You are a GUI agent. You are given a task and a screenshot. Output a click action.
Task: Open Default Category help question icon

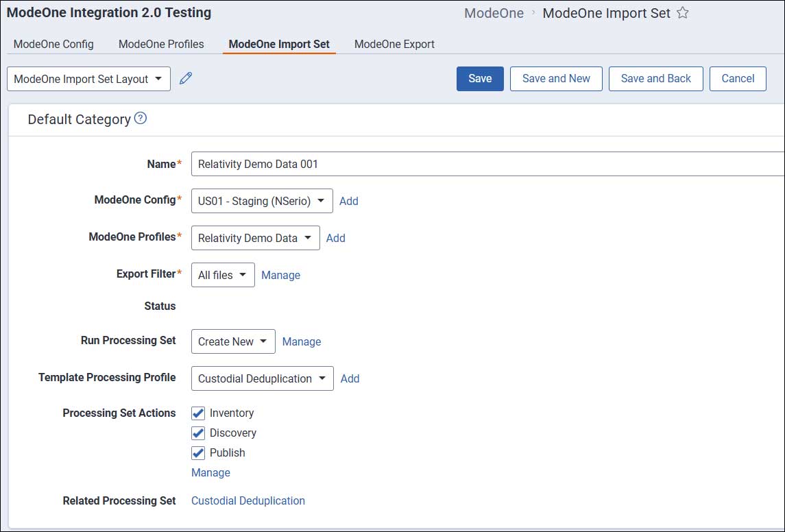click(141, 119)
